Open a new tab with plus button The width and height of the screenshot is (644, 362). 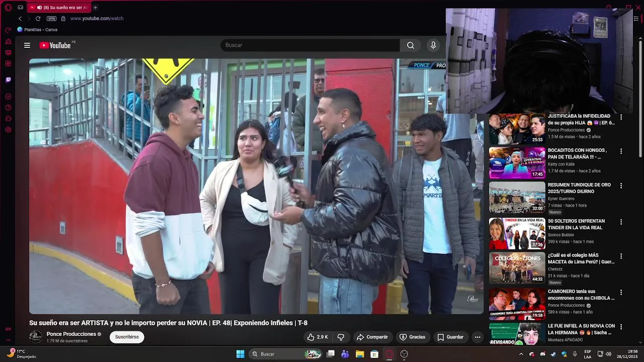coord(95,8)
